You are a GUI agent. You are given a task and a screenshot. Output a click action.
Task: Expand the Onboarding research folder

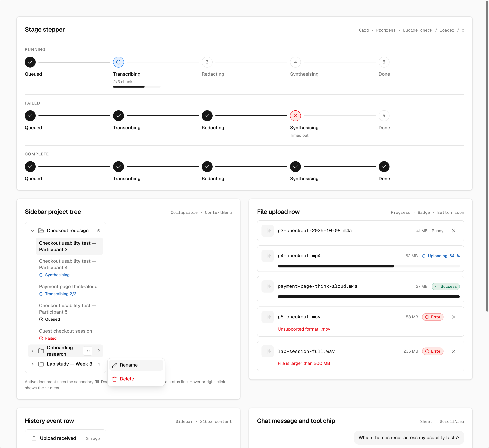point(32,351)
